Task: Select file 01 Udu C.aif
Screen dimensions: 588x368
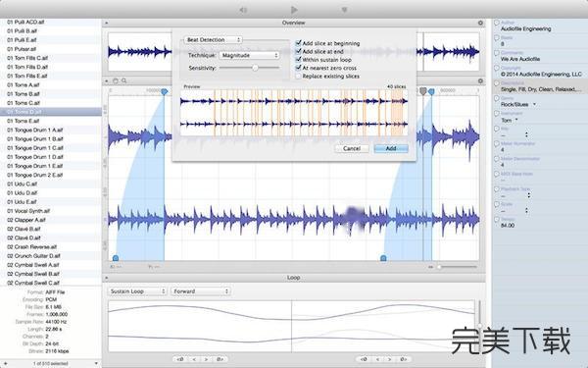Action: click(x=51, y=184)
